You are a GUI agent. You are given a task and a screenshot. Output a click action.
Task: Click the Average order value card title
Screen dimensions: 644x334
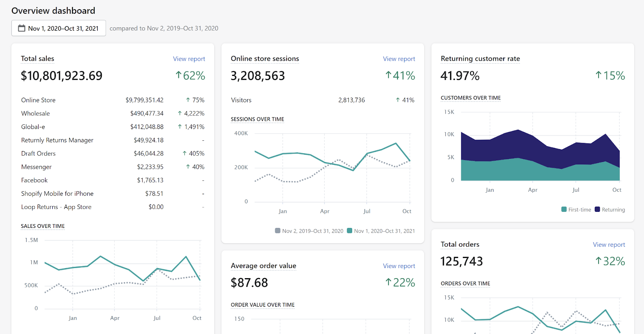tap(263, 266)
